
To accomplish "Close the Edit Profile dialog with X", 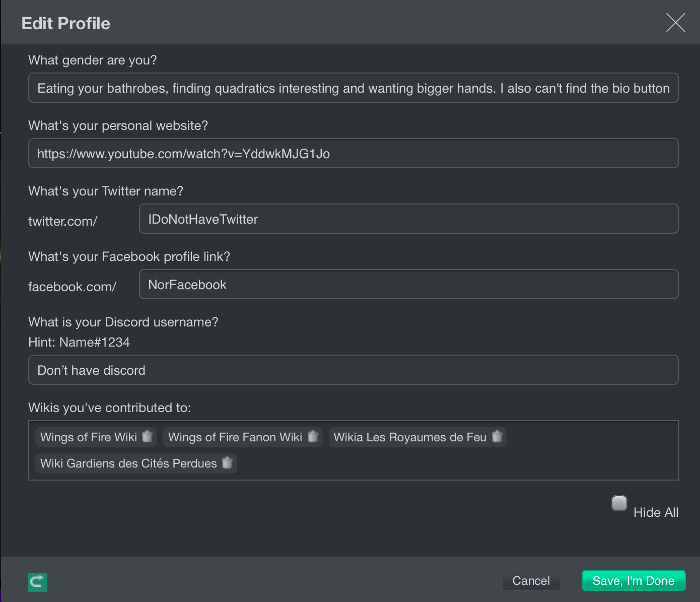I will coord(675,23).
